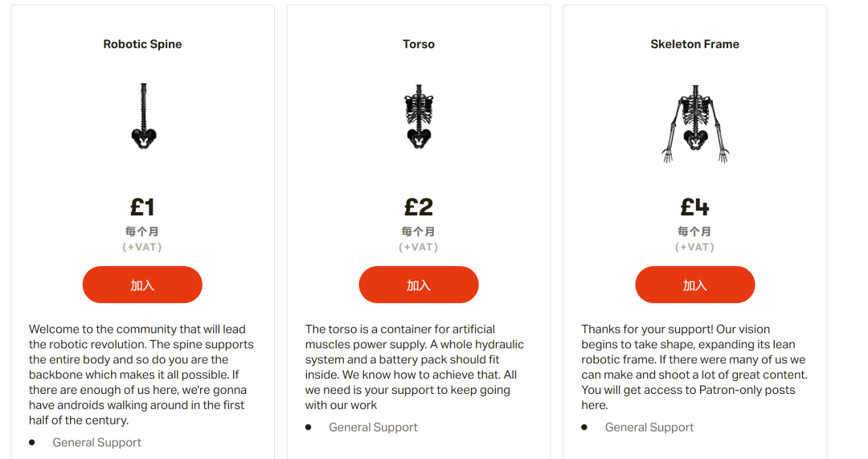This screenshot has width=868, height=459.
Task: Click the £4 price text
Action: coord(694,207)
